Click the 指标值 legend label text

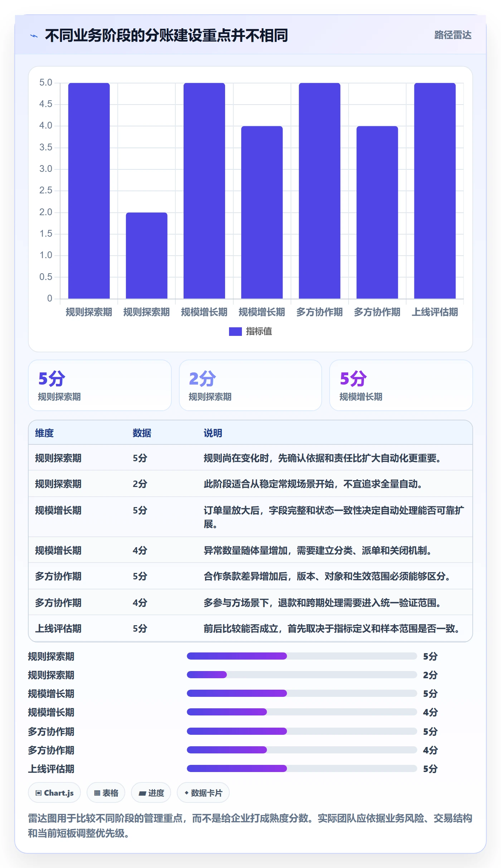tap(259, 332)
